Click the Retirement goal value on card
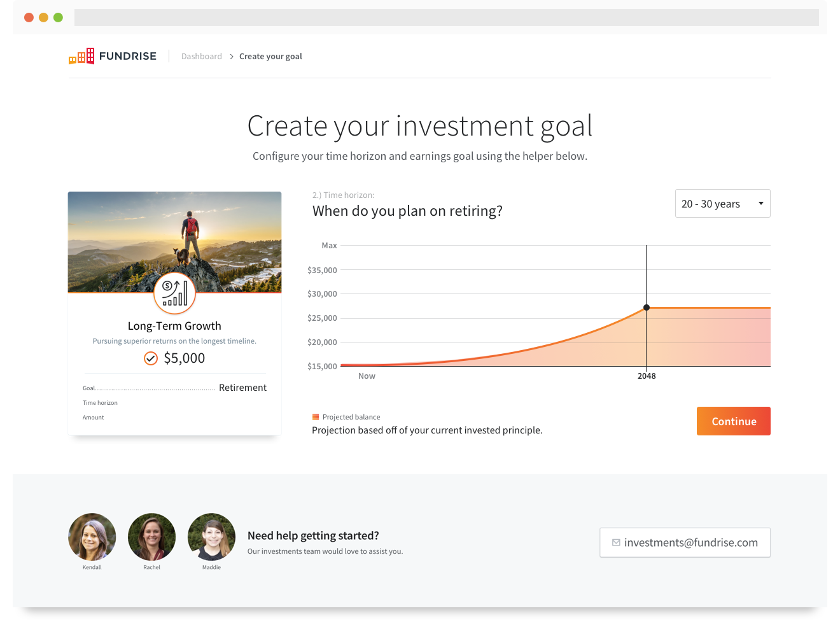 [x=242, y=388]
